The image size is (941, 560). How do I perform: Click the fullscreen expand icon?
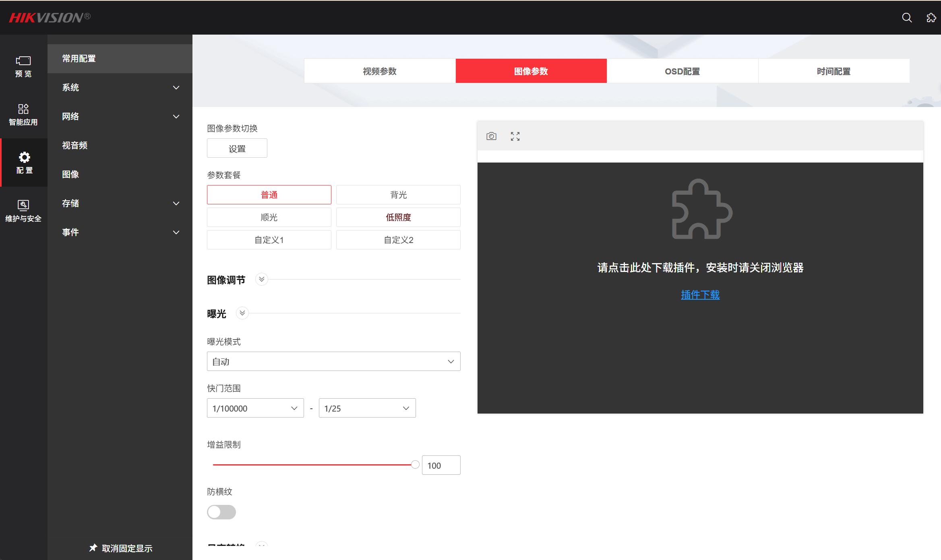tap(515, 136)
